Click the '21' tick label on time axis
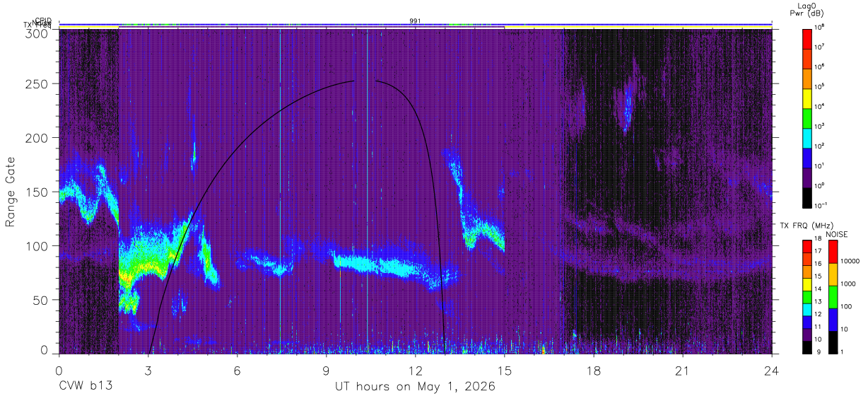 coord(683,371)
